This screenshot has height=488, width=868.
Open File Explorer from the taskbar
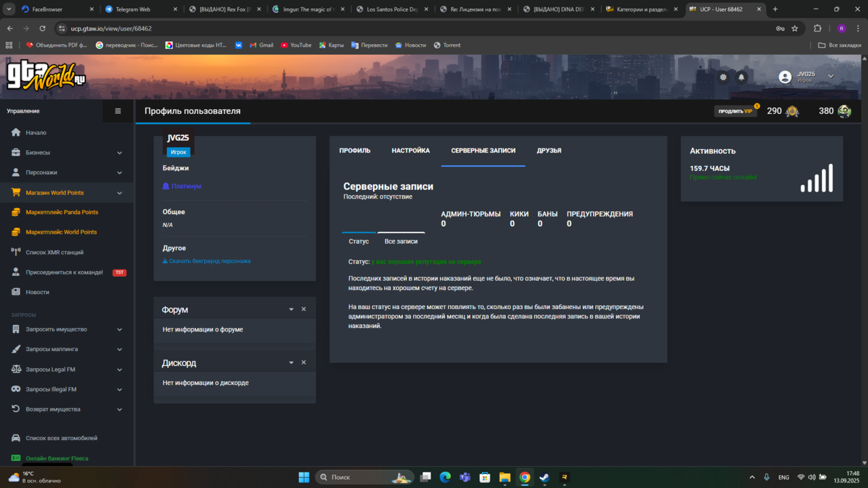point(505,477)
